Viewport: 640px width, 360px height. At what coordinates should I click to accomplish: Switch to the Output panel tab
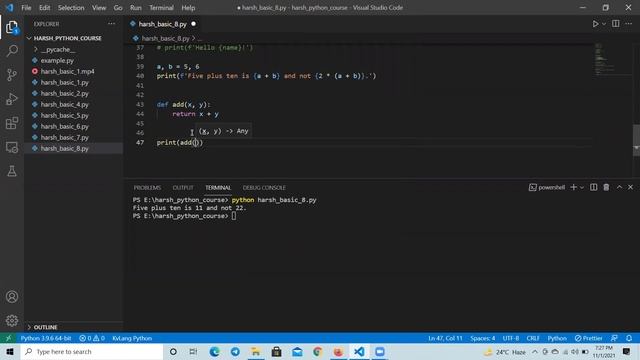tap(183, 188)
